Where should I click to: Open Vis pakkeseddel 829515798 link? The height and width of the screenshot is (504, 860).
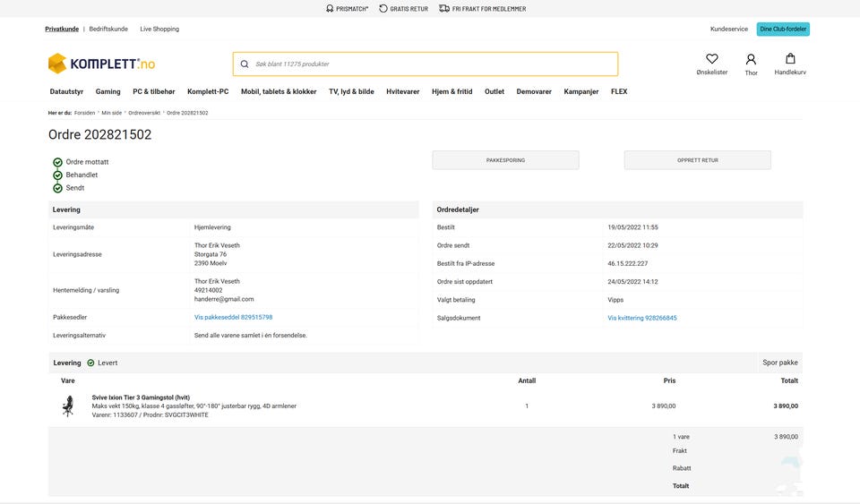[x=233, y=317]
